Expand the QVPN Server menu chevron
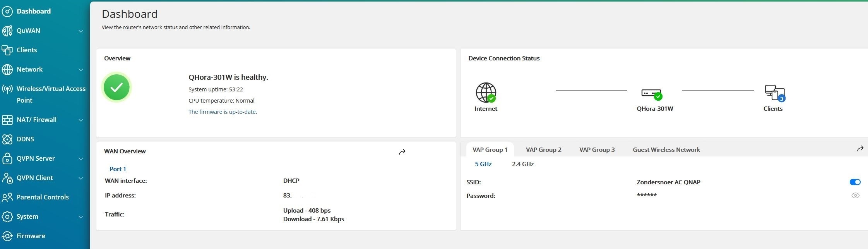 point(81,159)
